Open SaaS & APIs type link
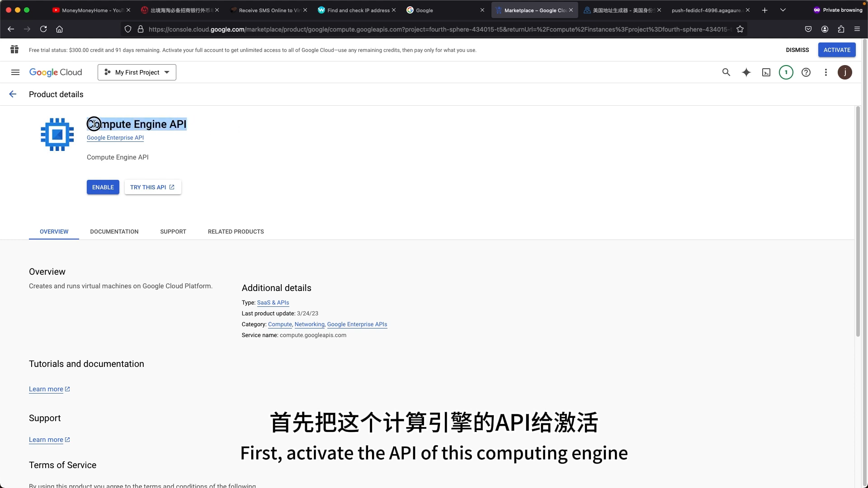Screen dimensions: 868x488 (273, 303)
